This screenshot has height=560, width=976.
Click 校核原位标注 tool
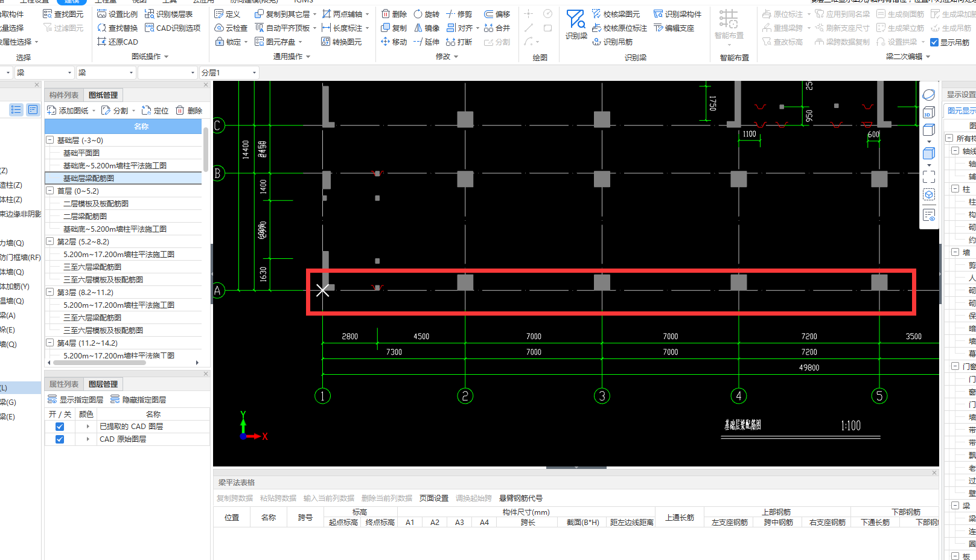pos(619,28)
